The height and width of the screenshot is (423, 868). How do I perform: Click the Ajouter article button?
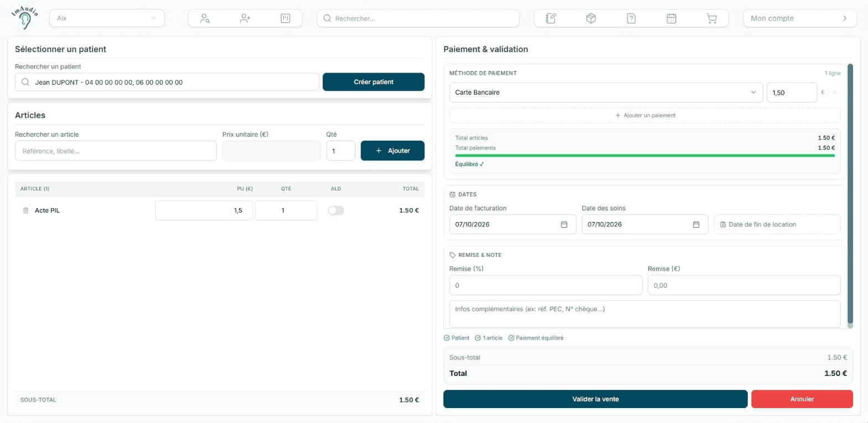pyautogui.click(x=392, y=151)
